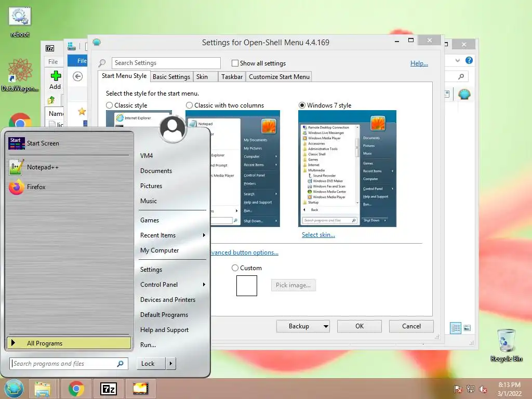Click the Search Settings input field

pyautogui.click(x=166, y=63)
